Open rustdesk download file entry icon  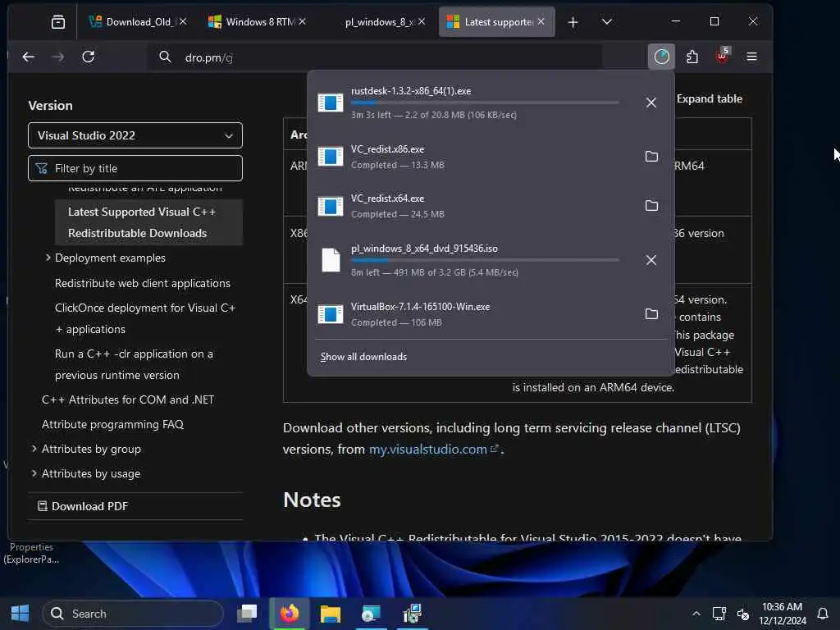click(x=330, y=103)
